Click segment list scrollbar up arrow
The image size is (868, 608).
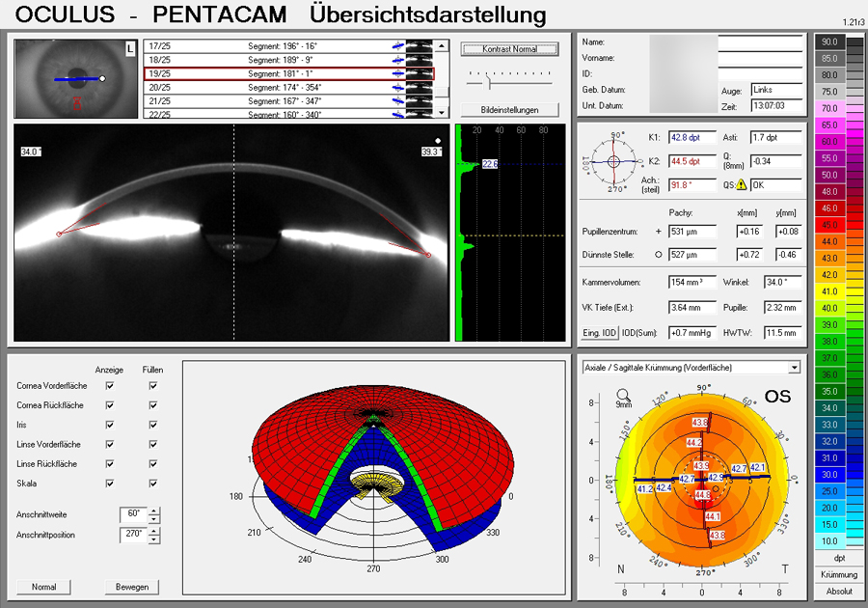441,46
